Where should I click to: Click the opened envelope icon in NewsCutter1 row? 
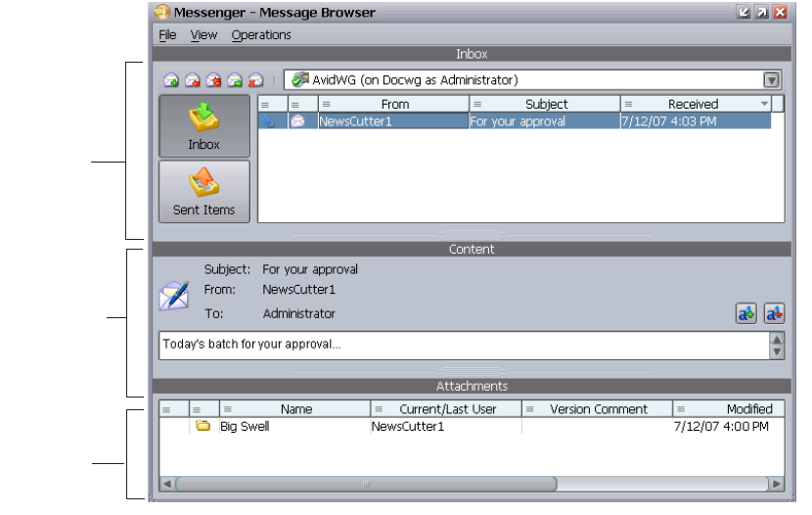(x=297, y=121)
